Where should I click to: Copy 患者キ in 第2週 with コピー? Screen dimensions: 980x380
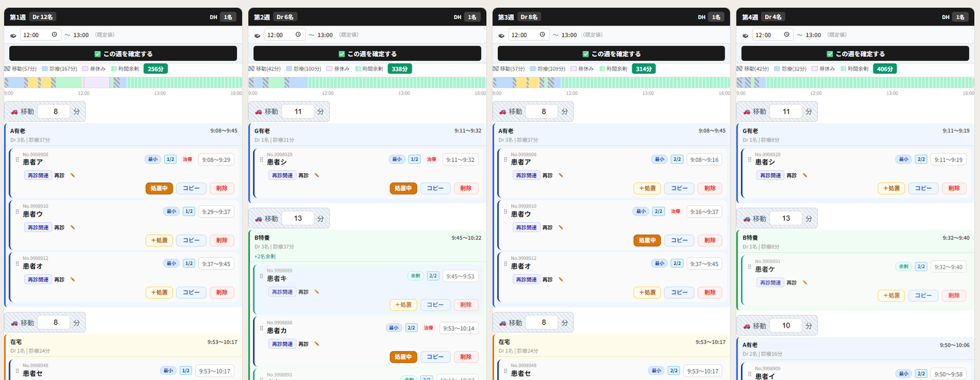435,305
